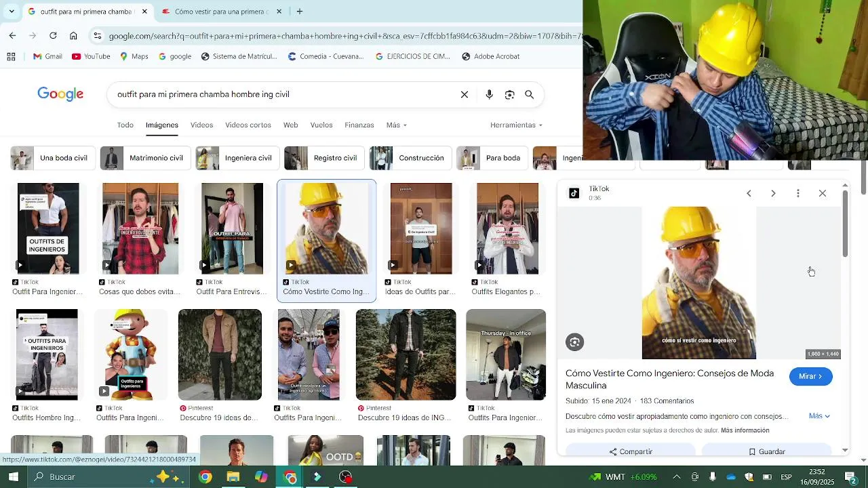Click the Google search text field
Image resolution: width=868 pixels, height=488 pixels.
click(285, 95)
